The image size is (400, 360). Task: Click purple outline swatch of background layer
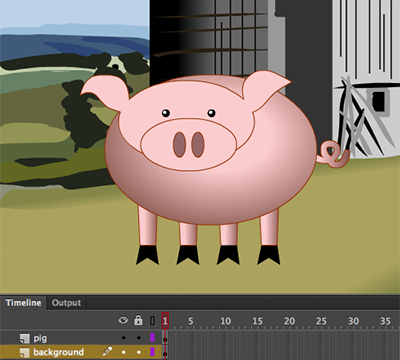(152, 352)
